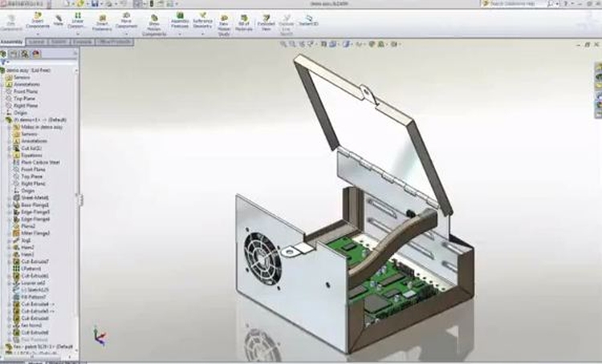602x364 pixels.
Task: Click Zoom to Fit in view toolbar
Action: [285, 42]
